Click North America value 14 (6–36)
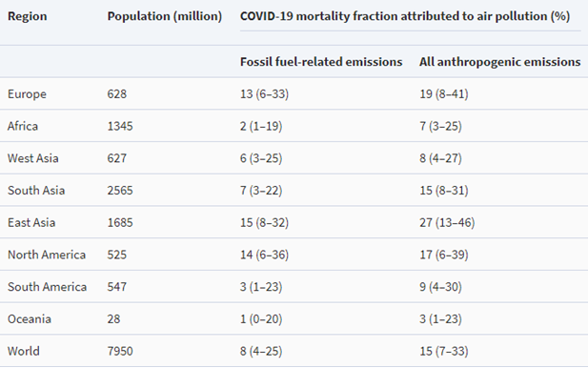Viewport: 588px width, 368px height. click(264, 256)
